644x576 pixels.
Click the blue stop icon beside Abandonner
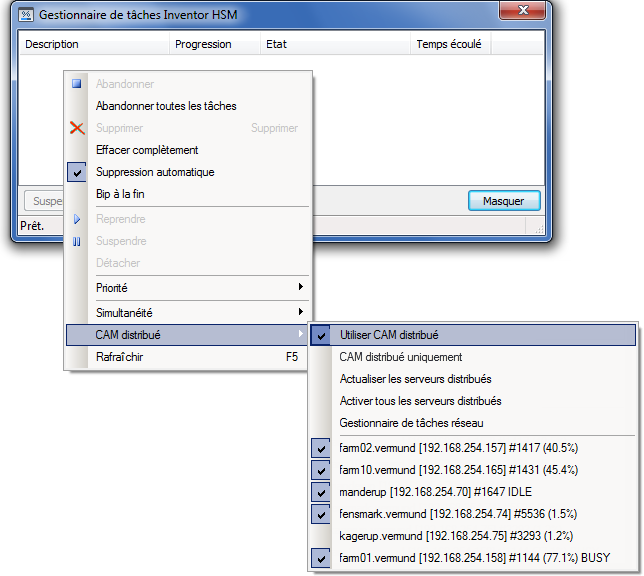pyautogui.click(x=76, y=84)
